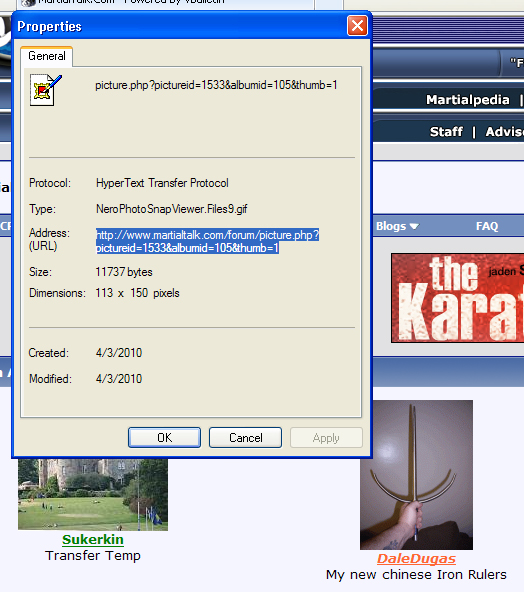Open the castle lawn photo thumbnail

[93, 495]
